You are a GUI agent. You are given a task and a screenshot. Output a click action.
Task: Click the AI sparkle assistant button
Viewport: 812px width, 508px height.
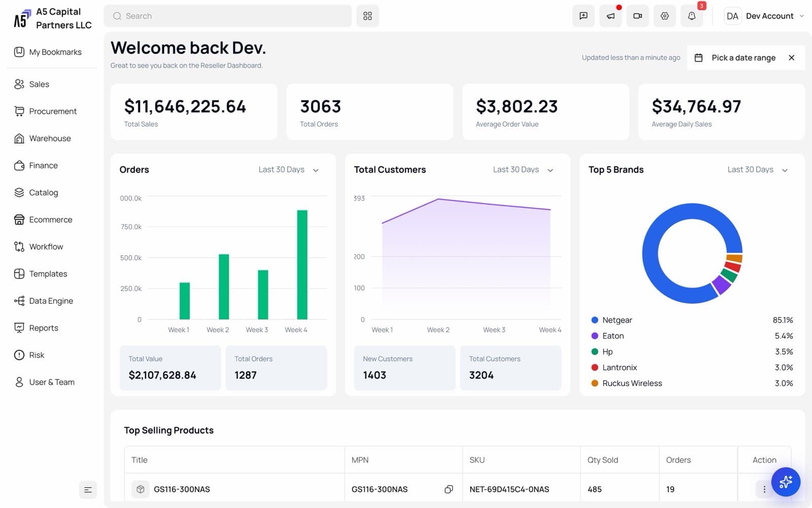[x=786, y=482]
